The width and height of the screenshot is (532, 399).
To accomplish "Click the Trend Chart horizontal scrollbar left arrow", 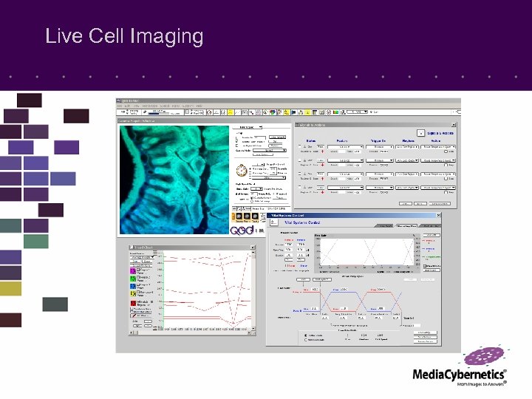I will tap(132, 332).
